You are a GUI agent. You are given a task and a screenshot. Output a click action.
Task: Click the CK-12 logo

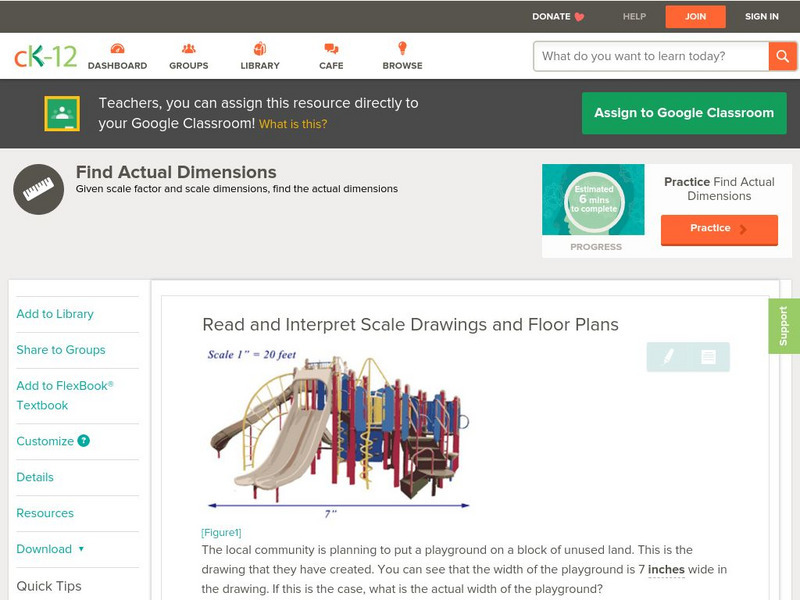click(x=45, y=56)
